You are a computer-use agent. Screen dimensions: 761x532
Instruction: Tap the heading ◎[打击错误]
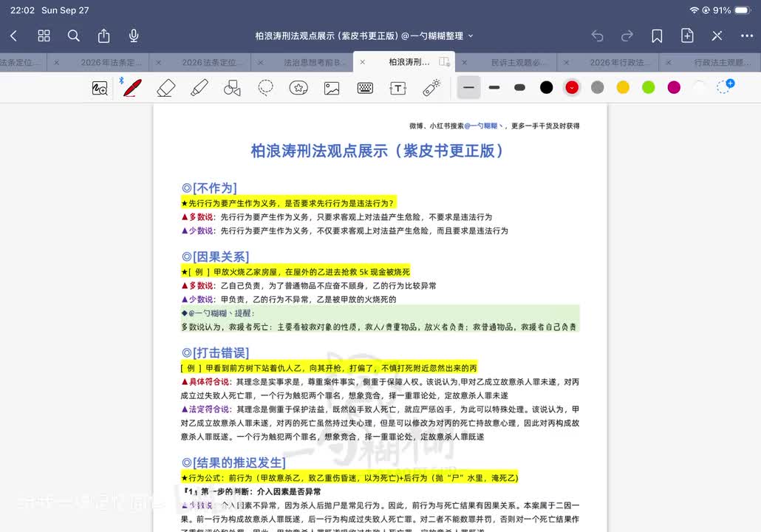tap(215, 353)
